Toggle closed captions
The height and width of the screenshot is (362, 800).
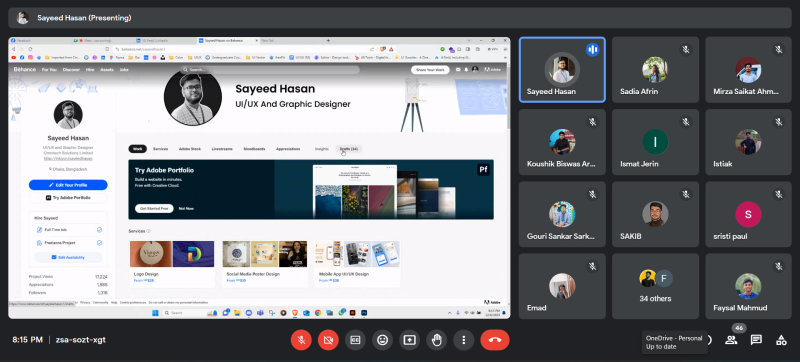(355, 340)
